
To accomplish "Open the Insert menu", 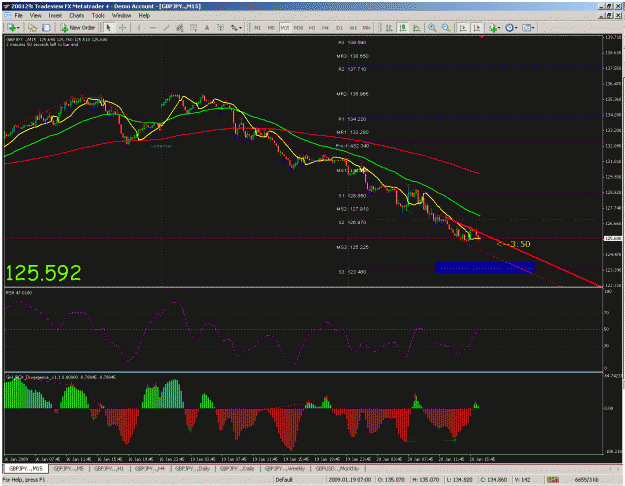I will [x=55, y=16].
